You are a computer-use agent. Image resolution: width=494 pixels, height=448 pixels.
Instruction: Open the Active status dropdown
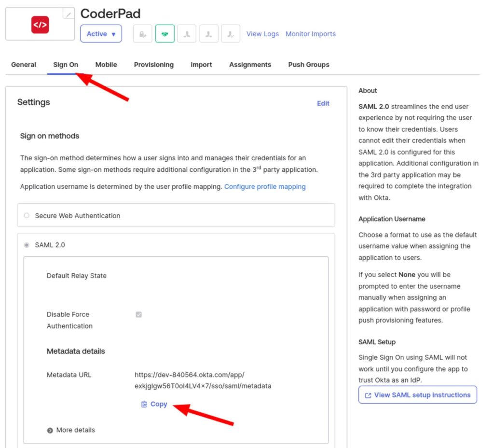pyautogui.click(x=101, y=34)
